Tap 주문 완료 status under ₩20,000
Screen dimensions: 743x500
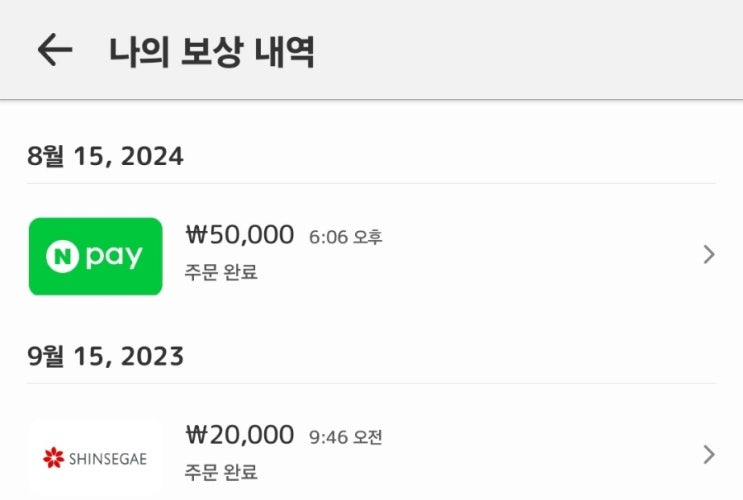click(x=221, y=472)
